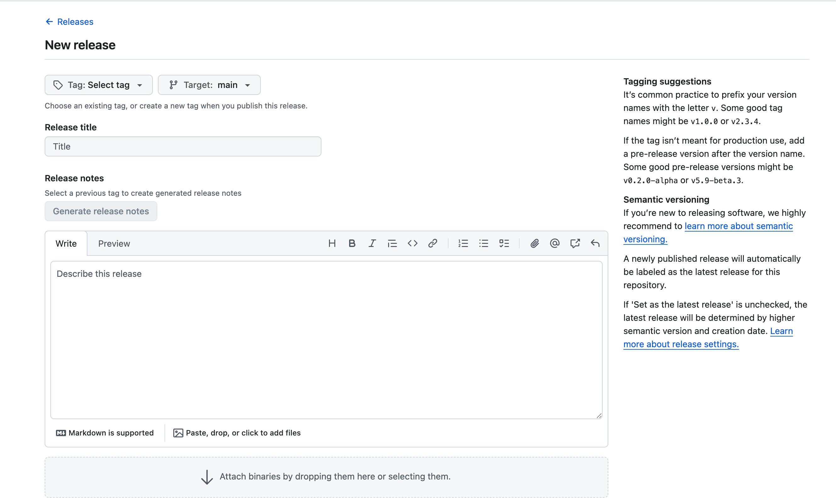
Task: Open the Tag: Select tag dropdown
Action: 98,85
